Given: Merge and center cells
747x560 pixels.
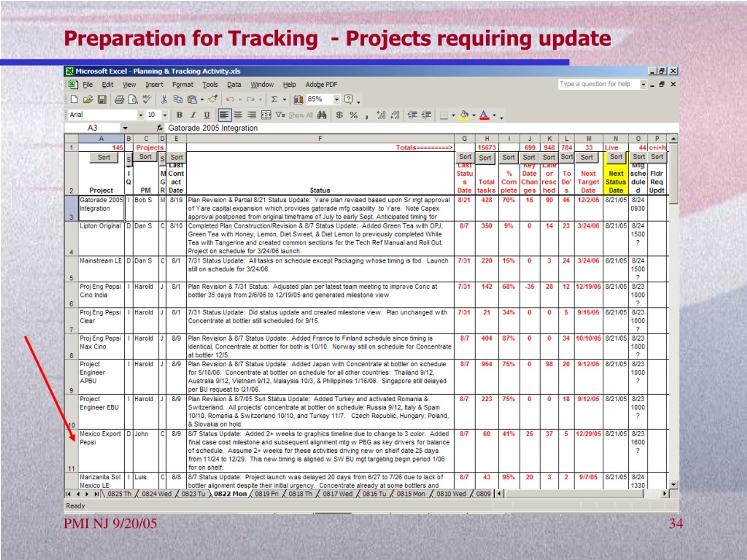Looking at the screenshot, I should (x=266, y=115).
